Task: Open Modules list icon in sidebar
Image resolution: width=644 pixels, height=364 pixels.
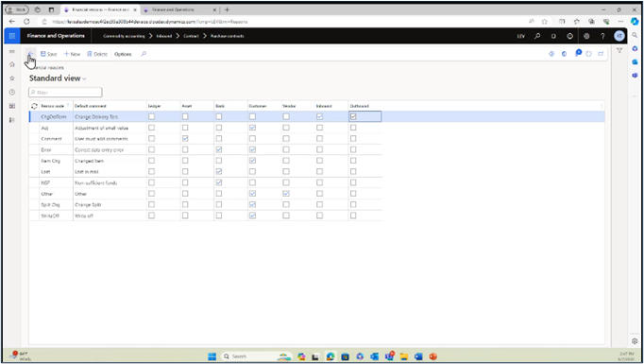Action: [12, 120]
